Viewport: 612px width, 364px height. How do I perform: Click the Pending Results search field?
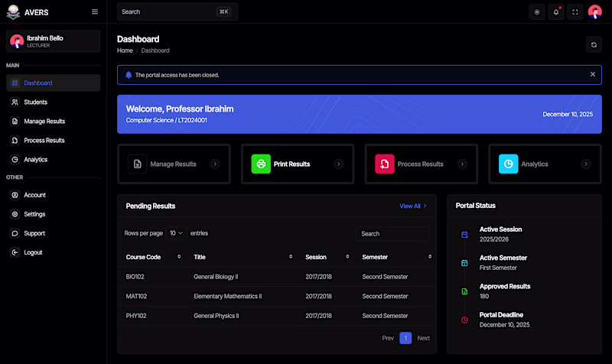pyautogui.click(x=393, y=234)
